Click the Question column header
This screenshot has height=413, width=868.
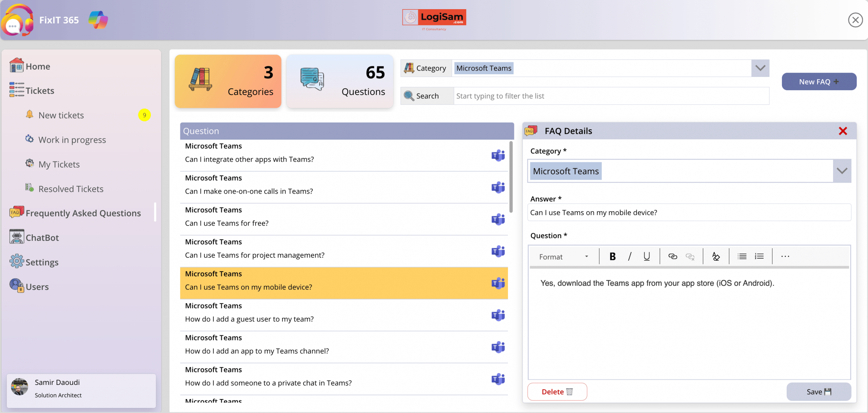[347, 131]
